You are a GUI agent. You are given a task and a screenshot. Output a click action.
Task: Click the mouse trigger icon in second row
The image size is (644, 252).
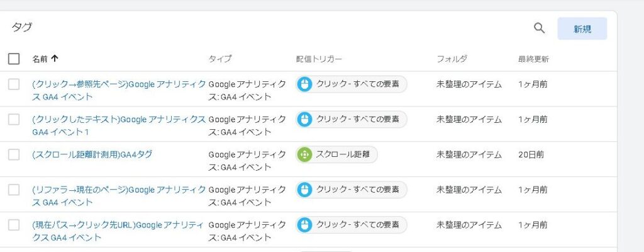click(305, 119)
